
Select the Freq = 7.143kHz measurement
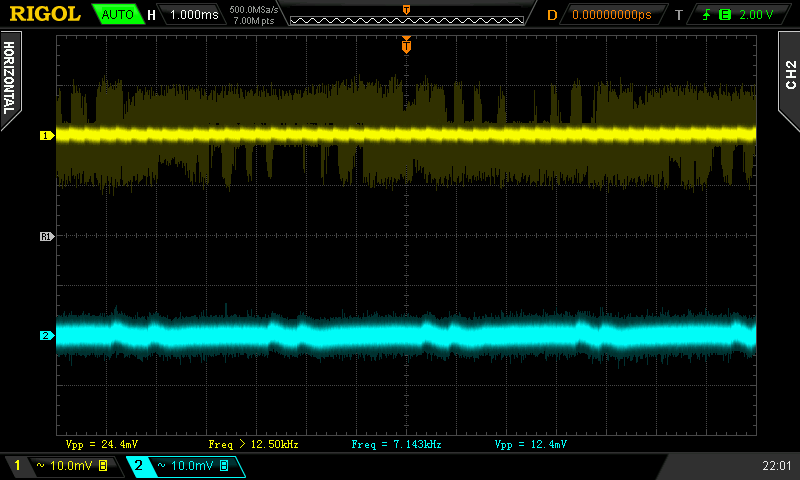pyautogui.click(x=396, y=444)
